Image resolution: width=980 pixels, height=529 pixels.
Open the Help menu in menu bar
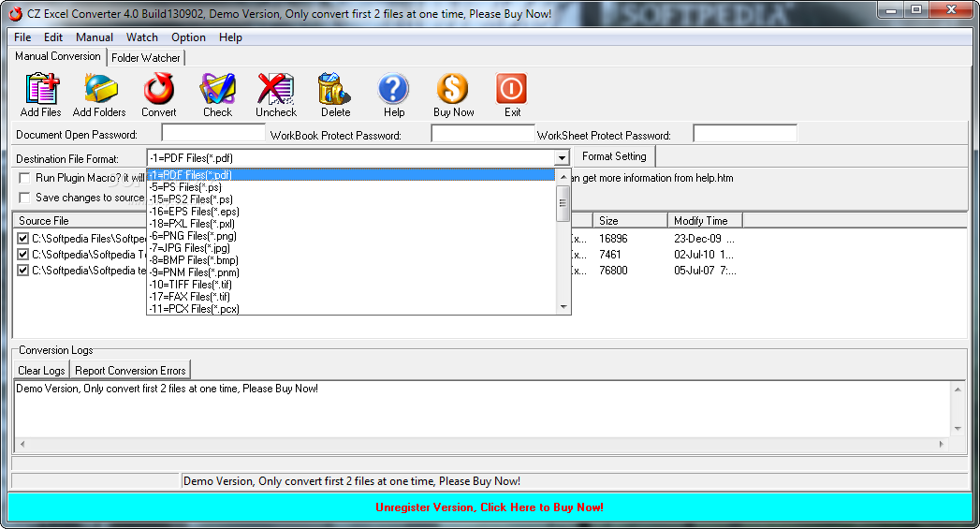coord(230,37)
